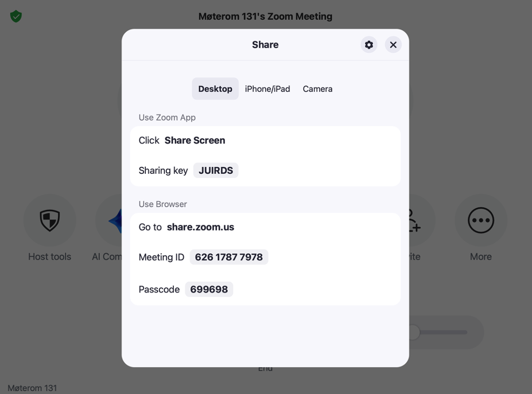Click share.zoom.us address text
This screenshot has width=532, height=394.
pos(200,227)
